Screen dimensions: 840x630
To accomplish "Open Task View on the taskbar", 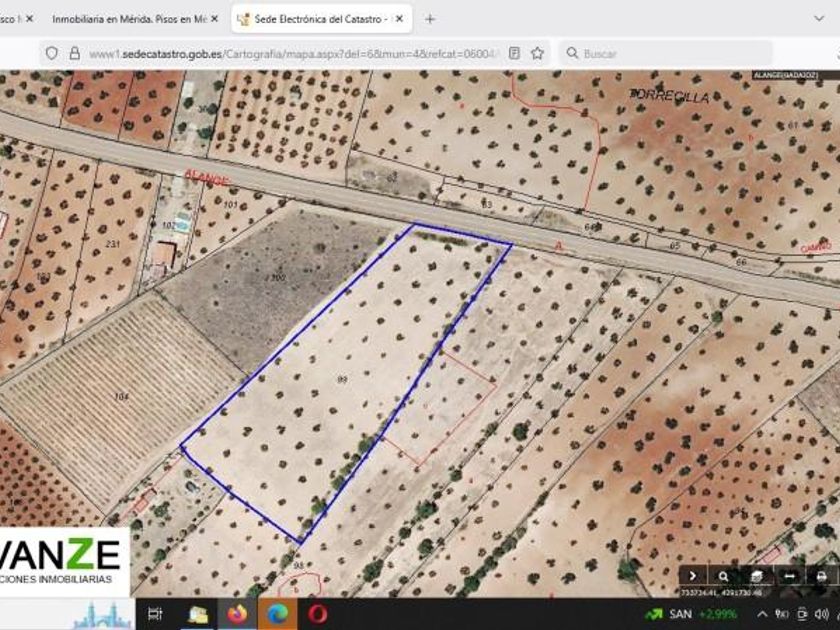I will click(155, 614).
